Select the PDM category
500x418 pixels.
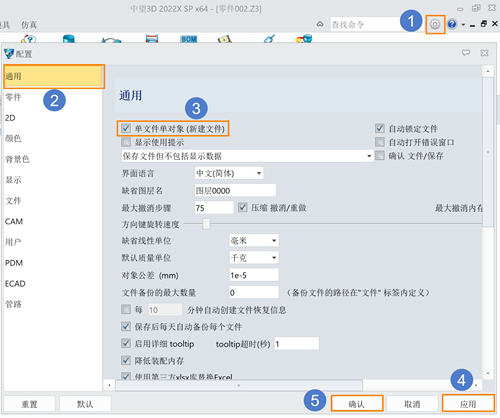tap(53, 263)
